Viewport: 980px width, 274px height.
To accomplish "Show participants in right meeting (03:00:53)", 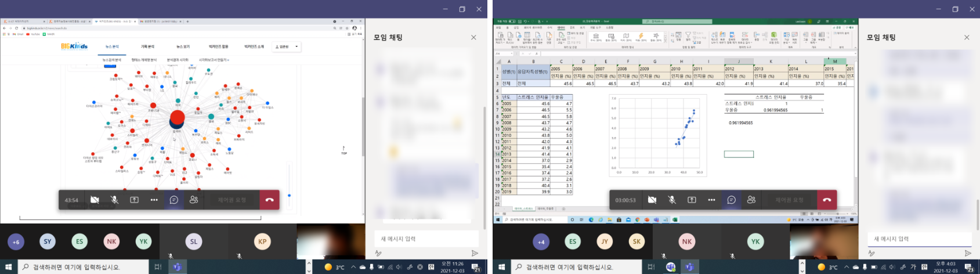I will tap(751, 200).
